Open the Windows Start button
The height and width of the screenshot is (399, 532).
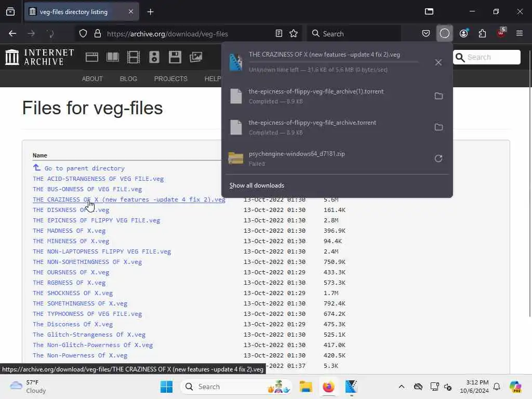[x=166, y=387]
